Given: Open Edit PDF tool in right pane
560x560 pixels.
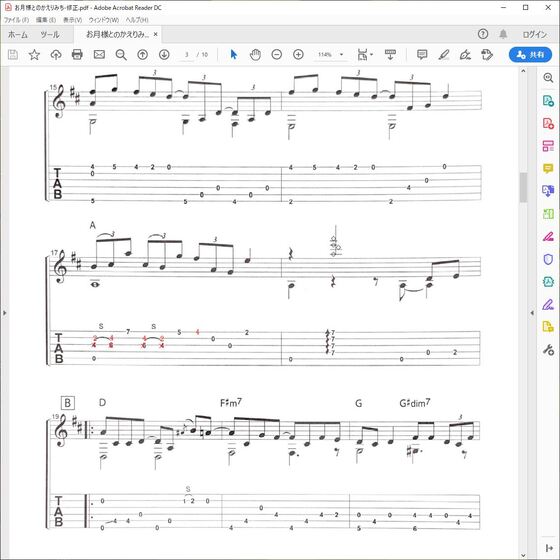Looking at the screenshot, I should (548, 146).
